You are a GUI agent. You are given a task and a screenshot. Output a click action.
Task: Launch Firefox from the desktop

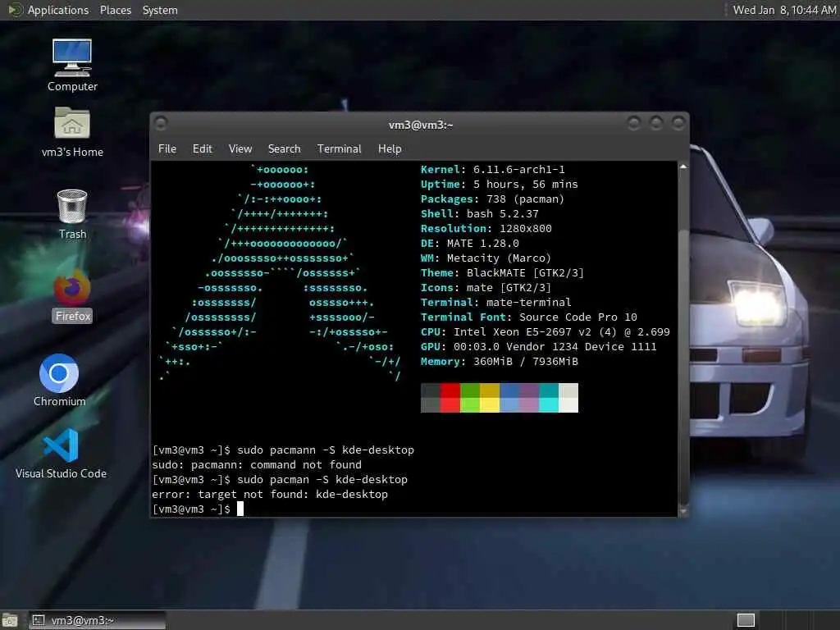tap(72, 295)
